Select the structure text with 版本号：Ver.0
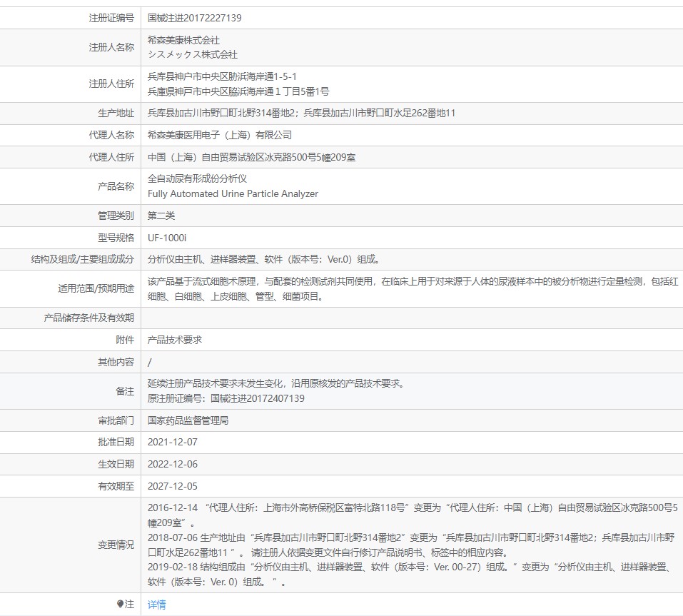683x616 pixels. tap(264, 260)
